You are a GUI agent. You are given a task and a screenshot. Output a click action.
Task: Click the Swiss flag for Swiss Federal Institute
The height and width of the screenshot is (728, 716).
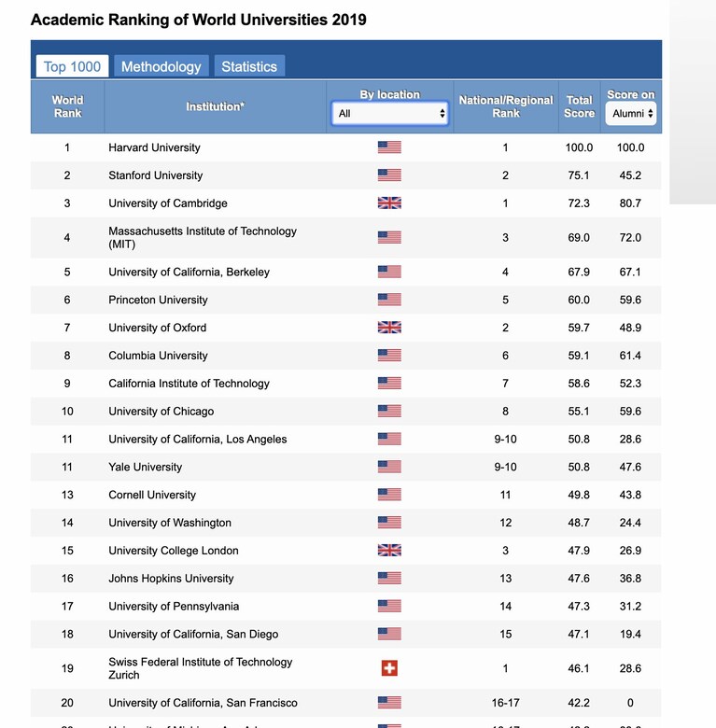point(389,668)
